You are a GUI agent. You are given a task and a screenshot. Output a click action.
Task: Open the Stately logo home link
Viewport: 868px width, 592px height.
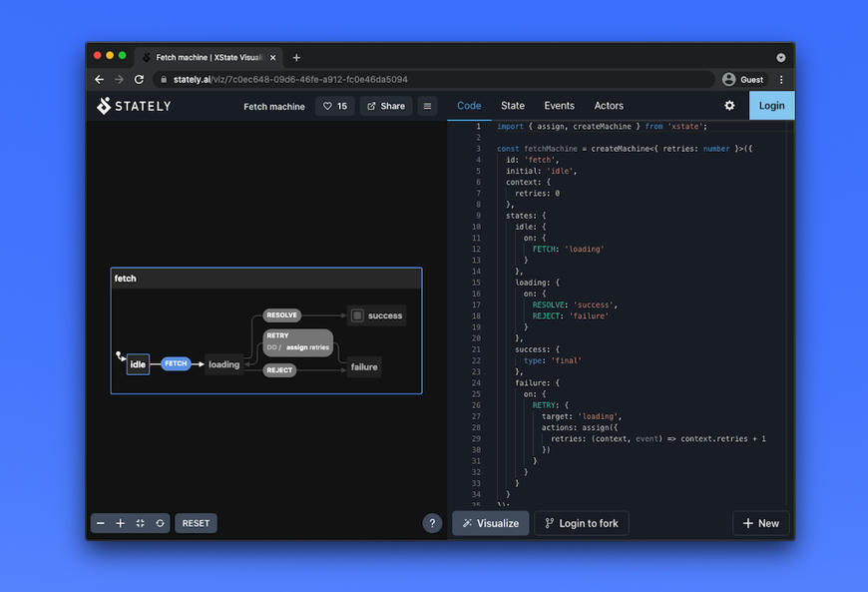point(133,106)
